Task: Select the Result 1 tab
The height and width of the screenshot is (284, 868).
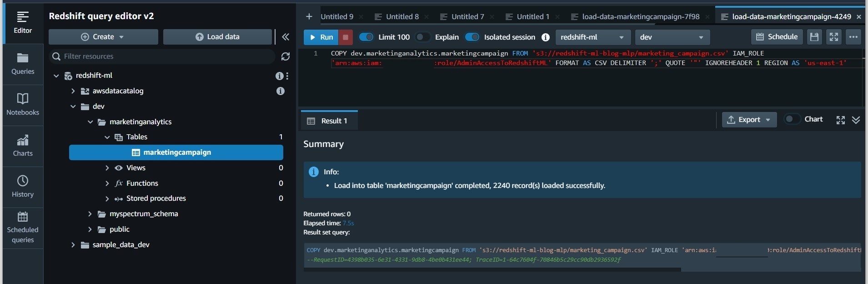Action: (329, 121)
